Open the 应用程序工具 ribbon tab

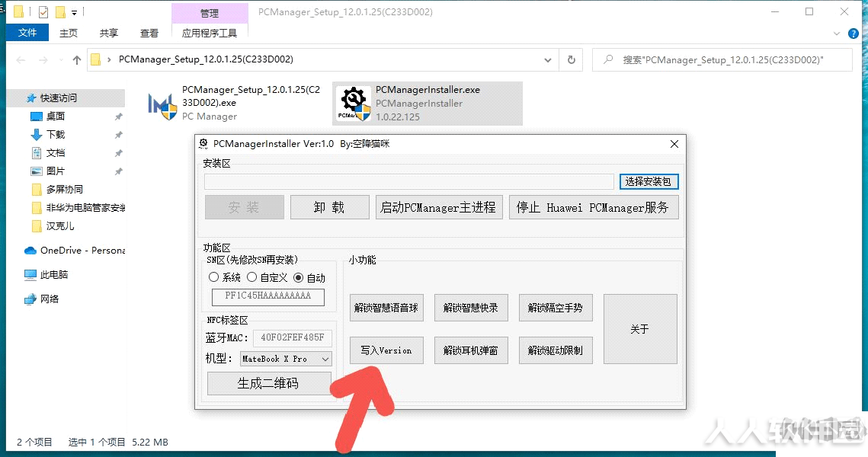[210, 34]
